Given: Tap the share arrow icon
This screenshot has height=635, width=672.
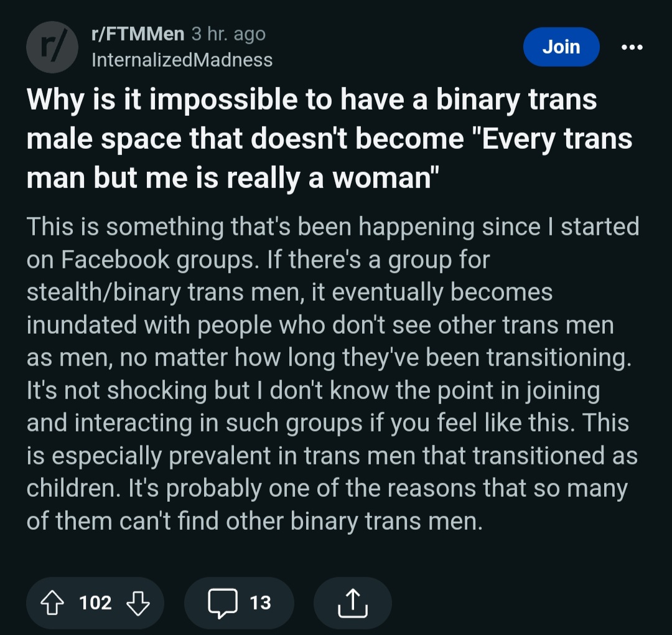Looking at the screenshot, I should coord(353,603).
